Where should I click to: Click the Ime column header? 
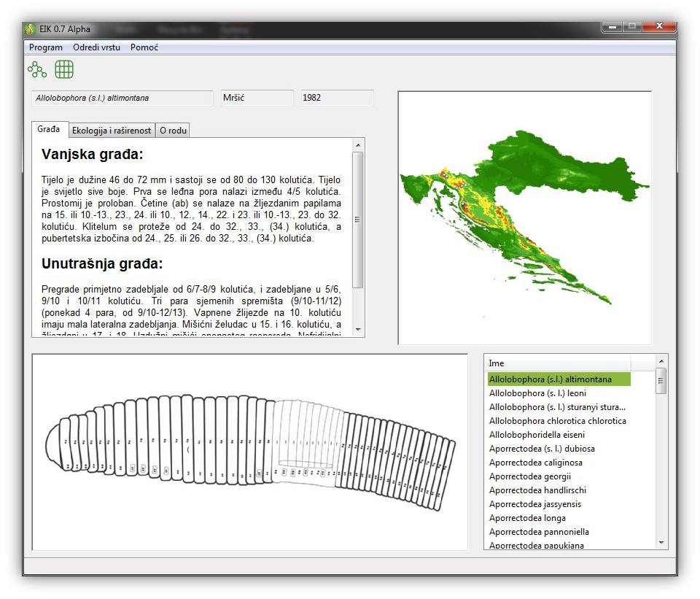tap(558, 363)
